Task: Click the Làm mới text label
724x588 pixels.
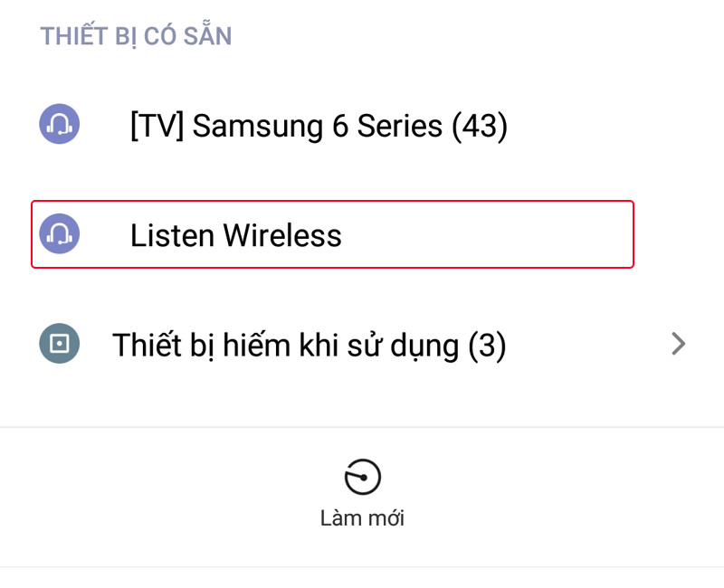Action: tap(362, 518)
